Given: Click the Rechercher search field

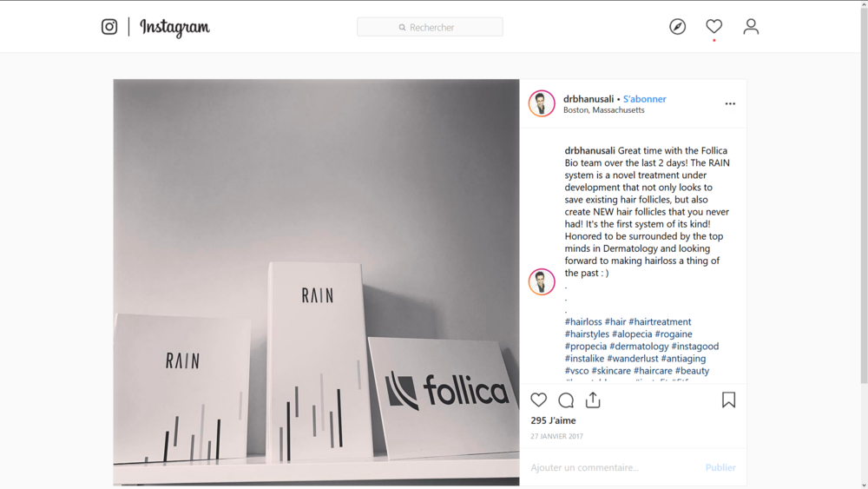Looking at the screenshot, I should [x=431, y=27].
